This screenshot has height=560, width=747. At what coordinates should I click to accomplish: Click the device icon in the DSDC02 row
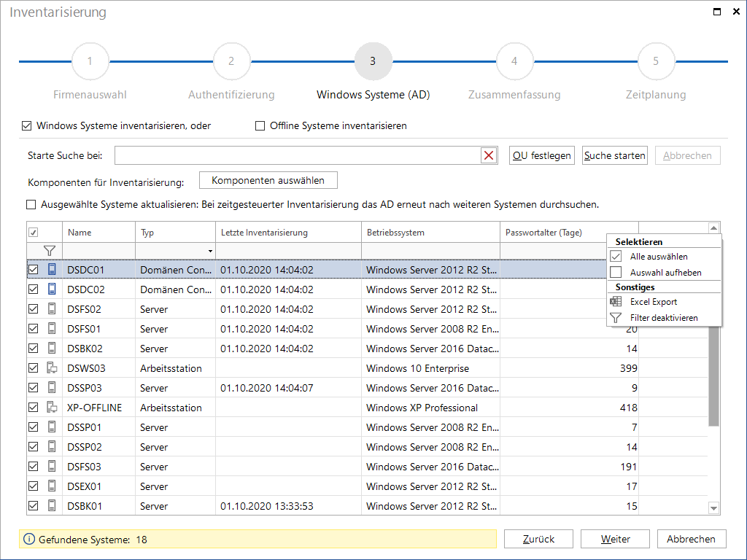coord(52,289)
